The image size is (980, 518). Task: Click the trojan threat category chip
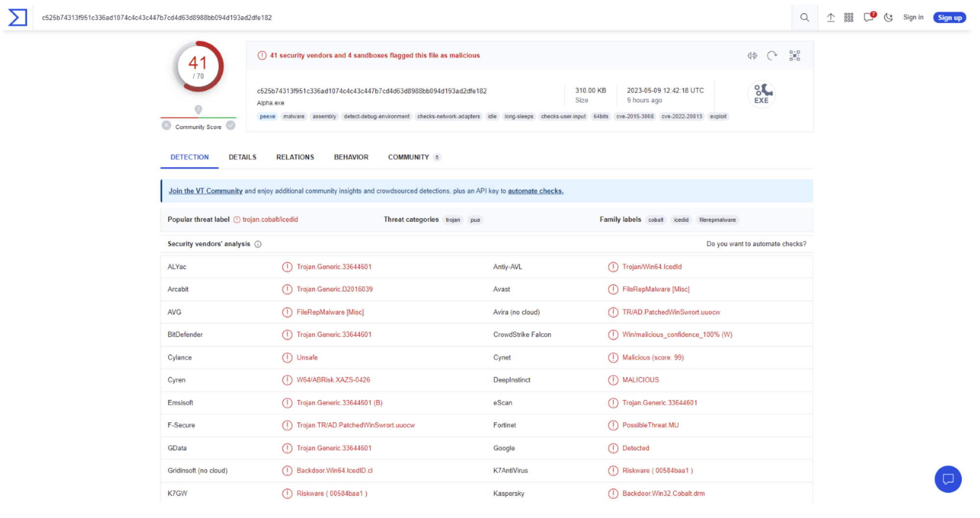pos(453,220)
